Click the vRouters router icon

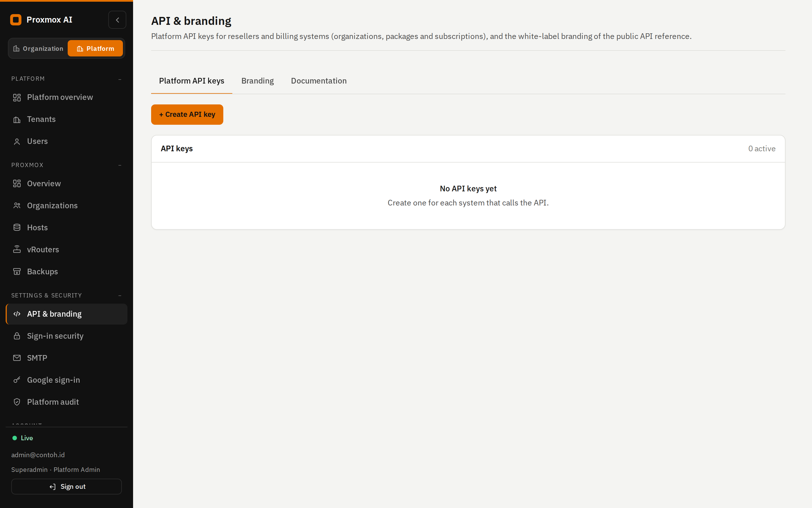[x=17, y=249]
